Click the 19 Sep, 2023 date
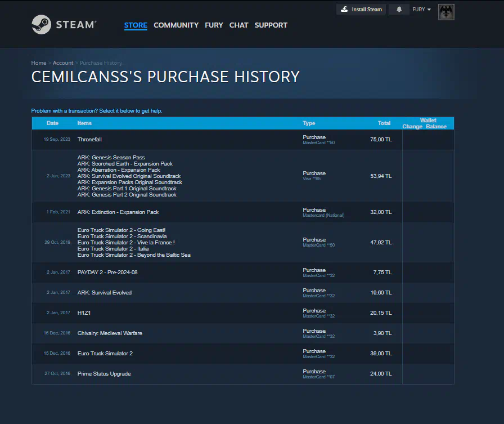This screenshot has width=504, height=424. 57,139
